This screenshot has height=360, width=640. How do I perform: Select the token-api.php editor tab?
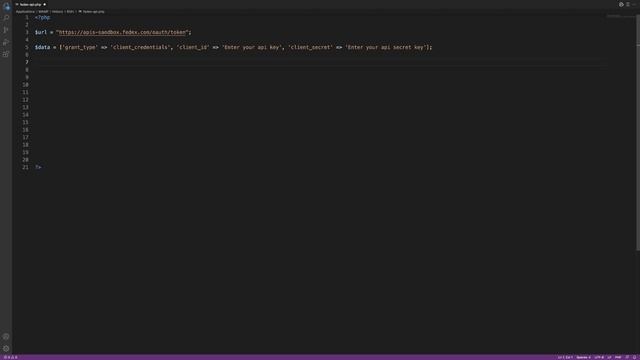31,4
